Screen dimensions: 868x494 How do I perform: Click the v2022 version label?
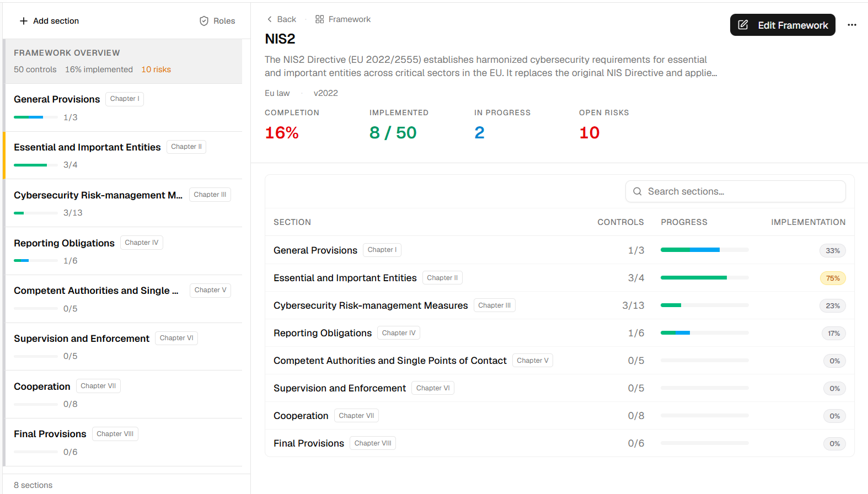[x=326, y=93]
